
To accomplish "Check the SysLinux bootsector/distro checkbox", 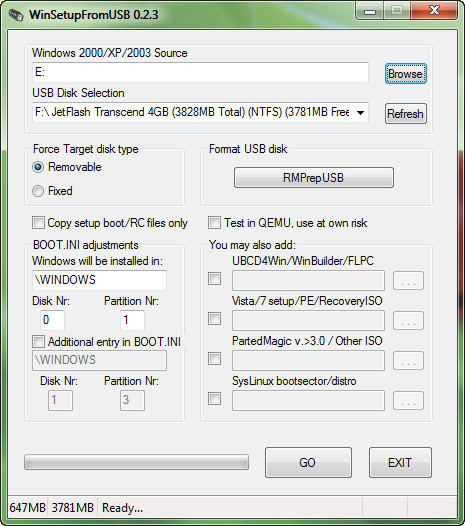I will (214, 399).
